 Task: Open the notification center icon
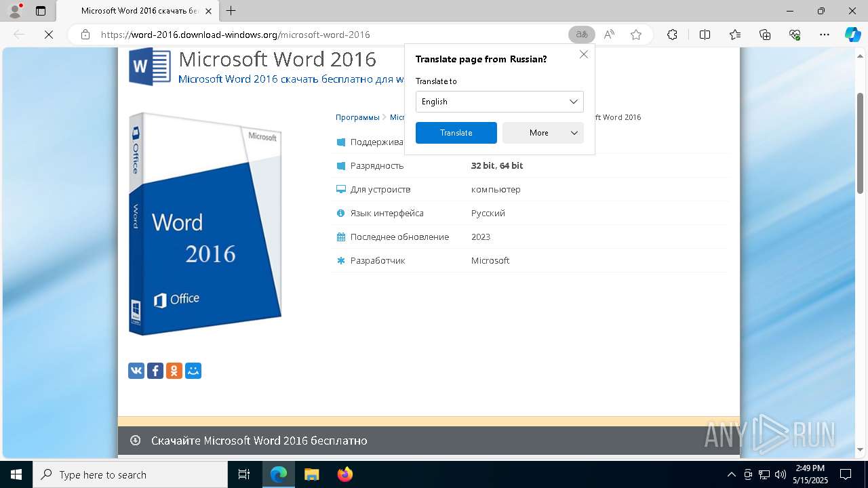tap(846, 474)
